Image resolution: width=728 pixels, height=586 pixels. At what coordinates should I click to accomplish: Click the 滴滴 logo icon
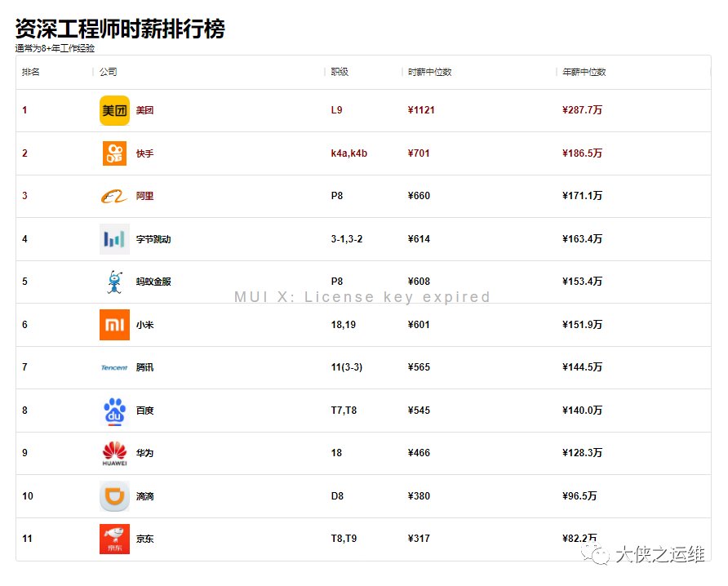tap(114, 496)
